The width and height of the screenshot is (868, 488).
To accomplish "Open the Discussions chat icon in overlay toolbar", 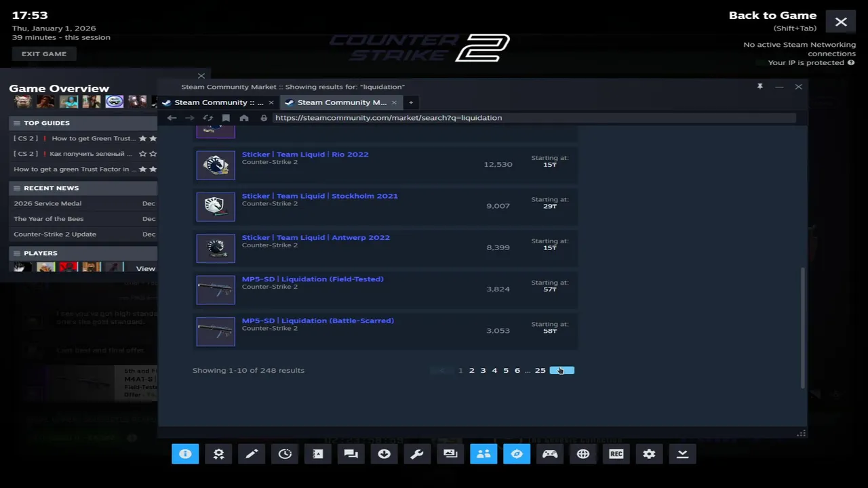I will coord(351,454).
